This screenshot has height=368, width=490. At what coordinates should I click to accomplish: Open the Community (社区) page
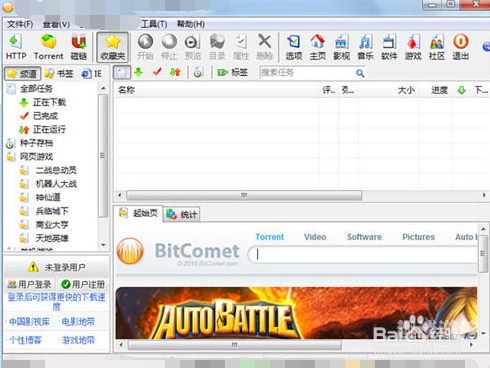437,47
